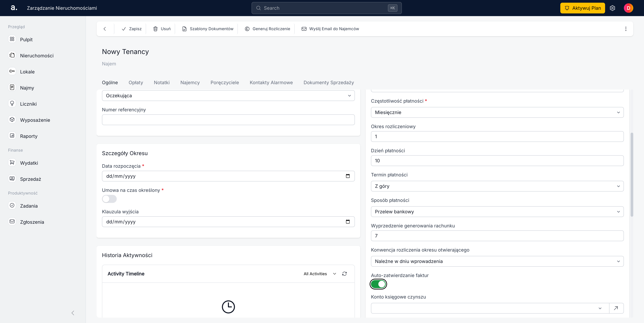Screen dimensions: 644x323
Task: Open user avatar D menu
Action: [x=628, y=8]
